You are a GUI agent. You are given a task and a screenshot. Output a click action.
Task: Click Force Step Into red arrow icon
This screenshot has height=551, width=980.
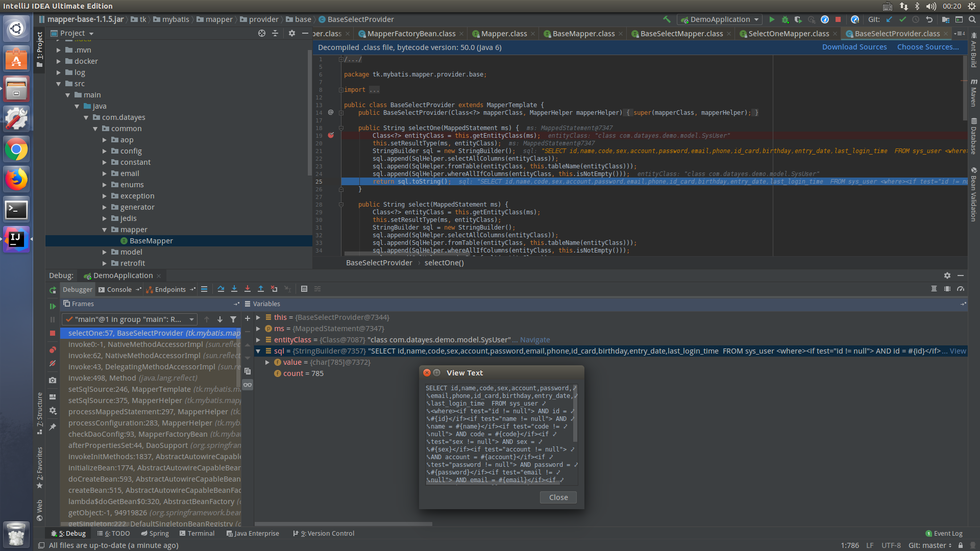click(248, 289)
